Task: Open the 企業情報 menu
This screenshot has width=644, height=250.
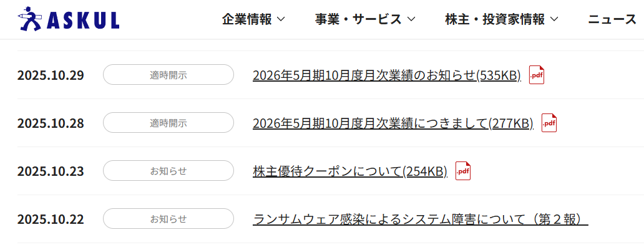Action: click(x=247, y=19)
